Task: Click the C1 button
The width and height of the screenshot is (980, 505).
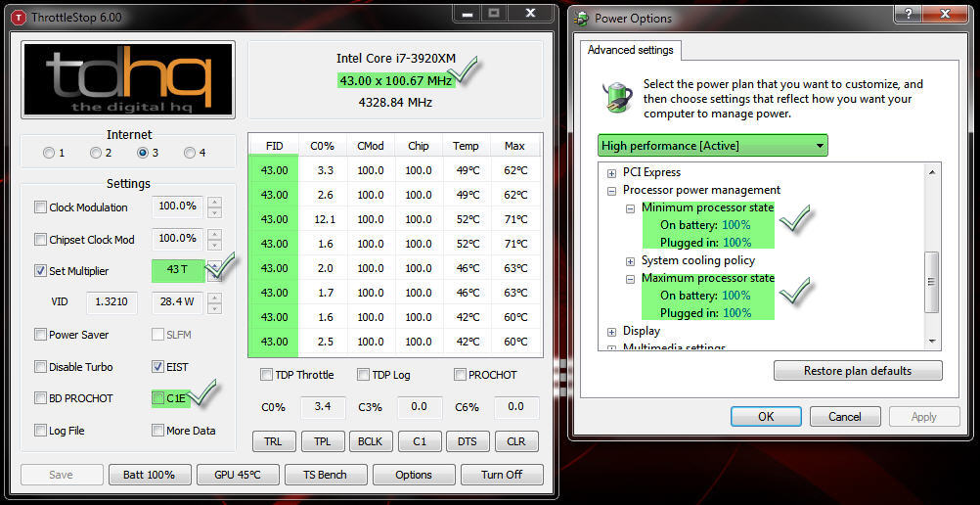Action: (x=420, y=441)
